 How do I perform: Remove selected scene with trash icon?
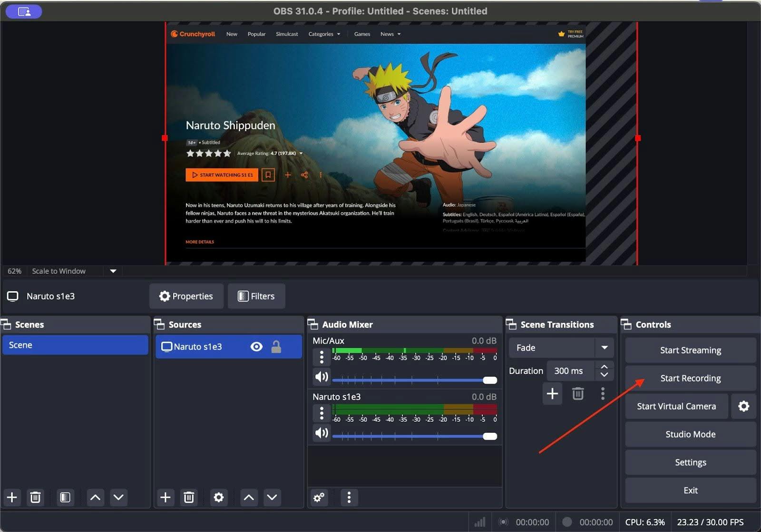pyautogui.click(x=35, y=497)
